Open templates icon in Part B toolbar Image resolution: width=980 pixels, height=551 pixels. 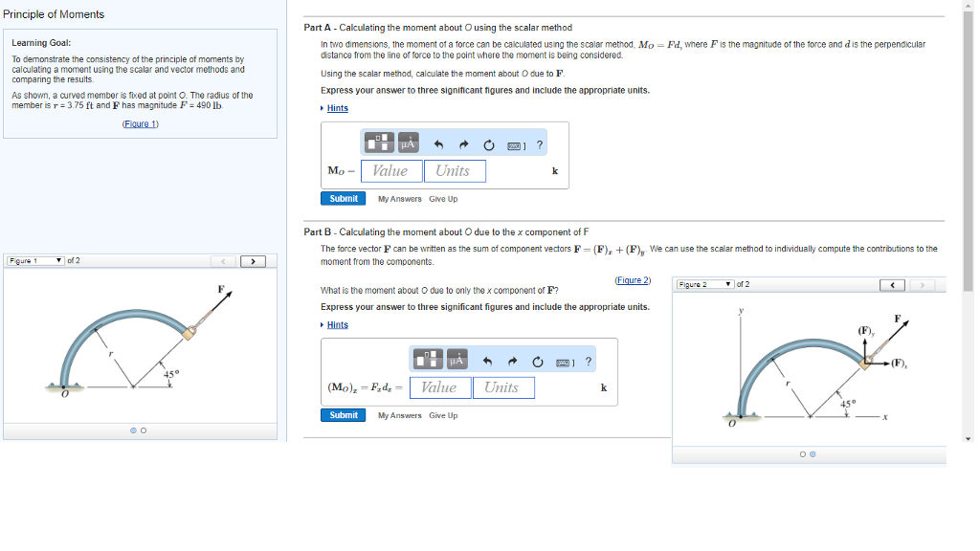click(428, 360)
